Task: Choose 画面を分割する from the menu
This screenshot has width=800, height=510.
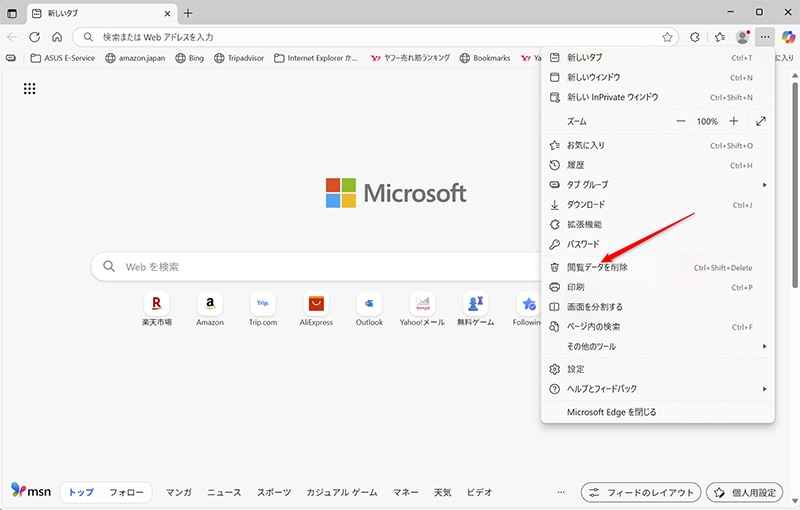Action: [657, 307]
